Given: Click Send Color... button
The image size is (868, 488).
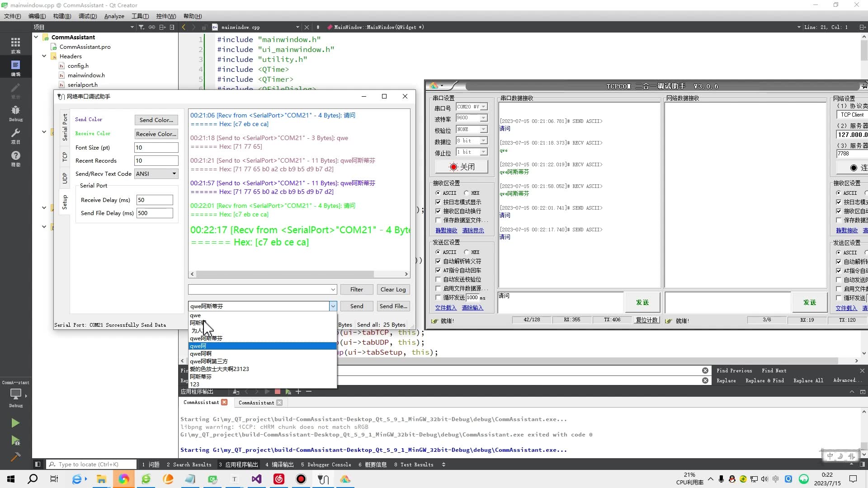Looking at the screenshot, I should (x=156, y=120).
